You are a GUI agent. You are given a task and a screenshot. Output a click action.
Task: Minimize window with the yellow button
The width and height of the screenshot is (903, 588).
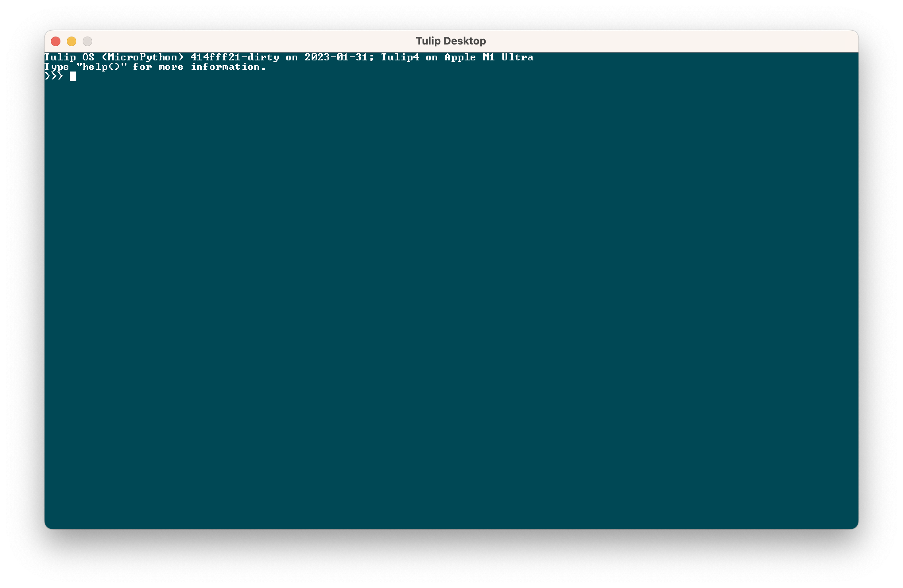point(72,41)
